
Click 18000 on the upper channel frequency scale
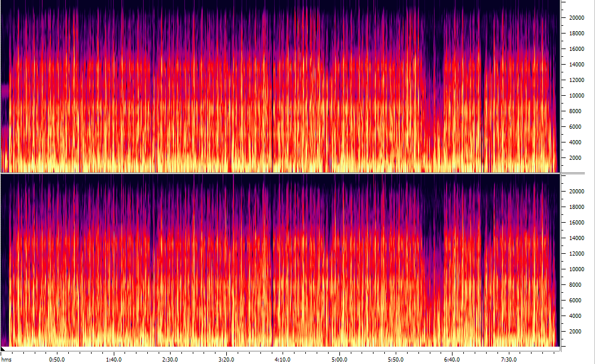point(576,34)
